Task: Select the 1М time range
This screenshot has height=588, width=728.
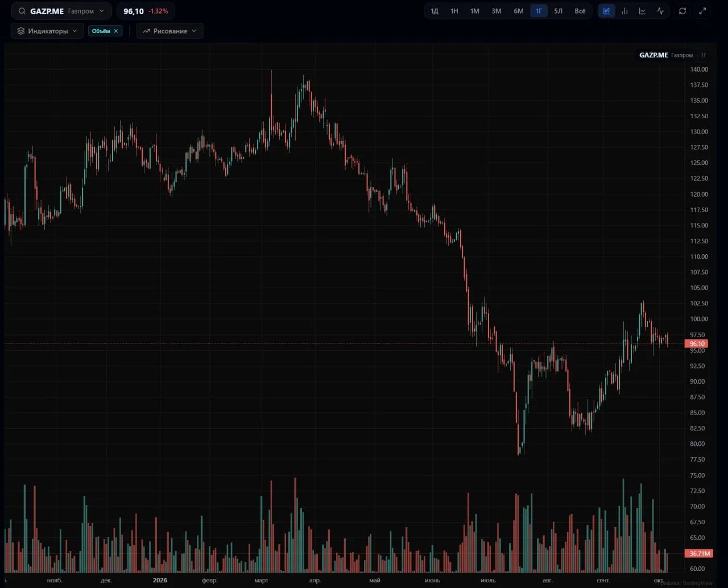Action: coord(475,11)
